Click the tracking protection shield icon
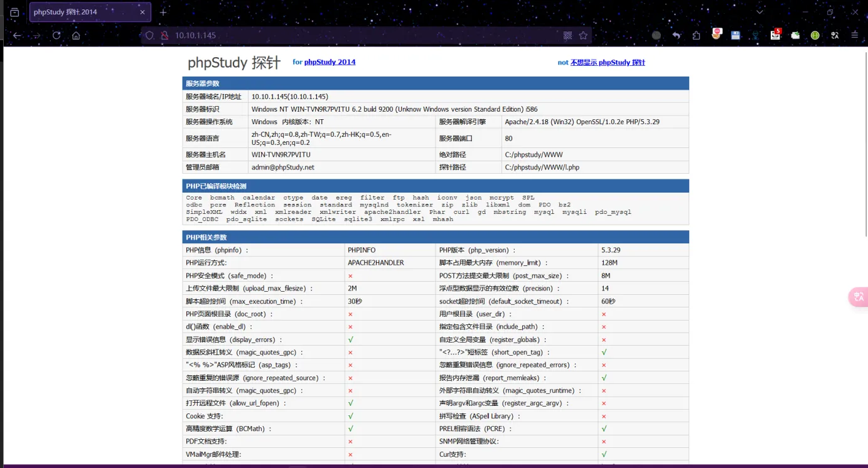 click(x=149, y=36)
